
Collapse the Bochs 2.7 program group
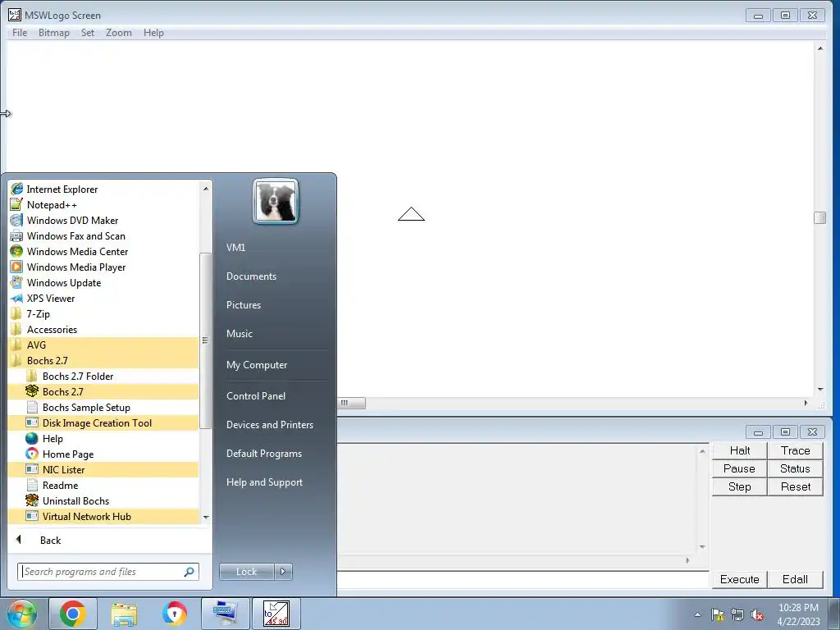click(x=104, y=360)
